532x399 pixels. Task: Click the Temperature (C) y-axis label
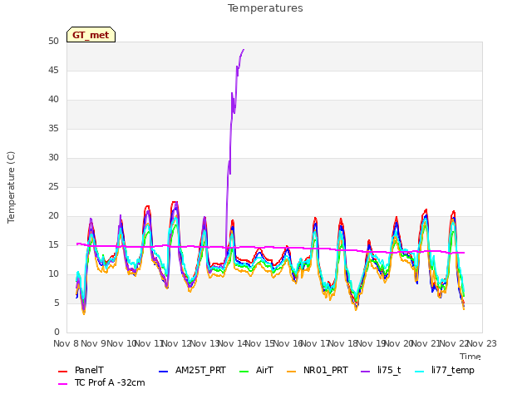point(11,187)
